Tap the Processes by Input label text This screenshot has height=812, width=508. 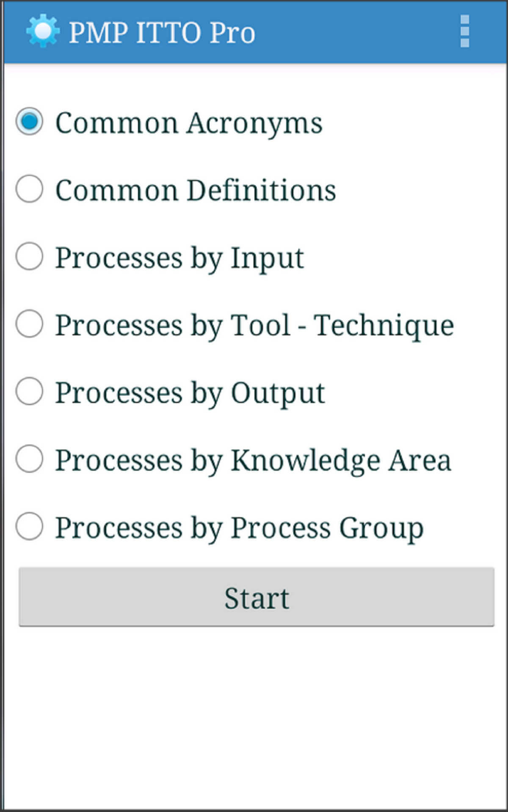pos(181,257)
